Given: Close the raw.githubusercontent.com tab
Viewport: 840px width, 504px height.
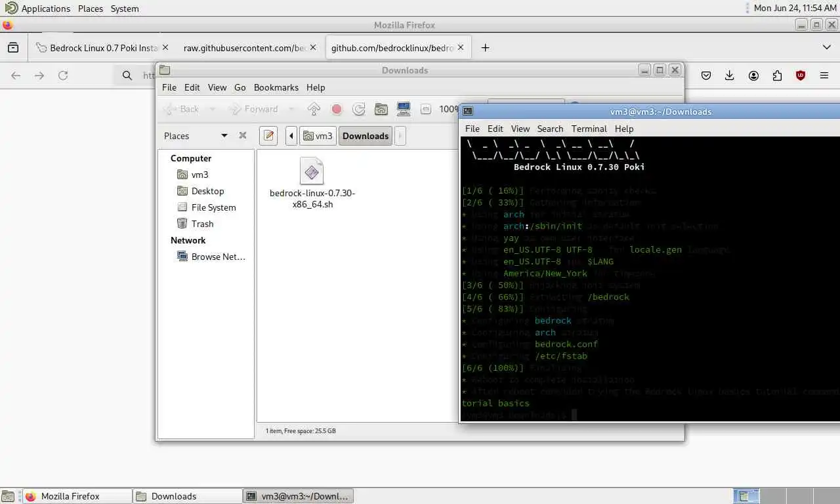Looking at the screenshot, I should pos(313,48).
